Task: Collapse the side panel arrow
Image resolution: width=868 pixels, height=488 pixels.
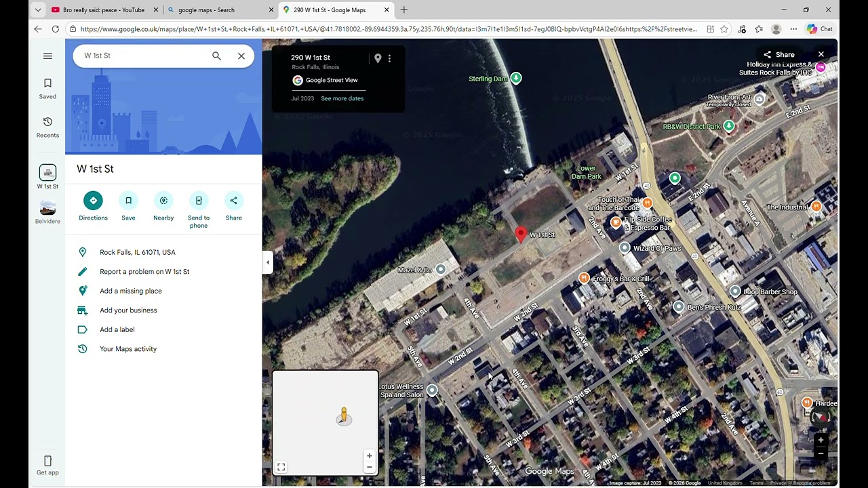Action: pyautogui.click(x=268, y=262)
